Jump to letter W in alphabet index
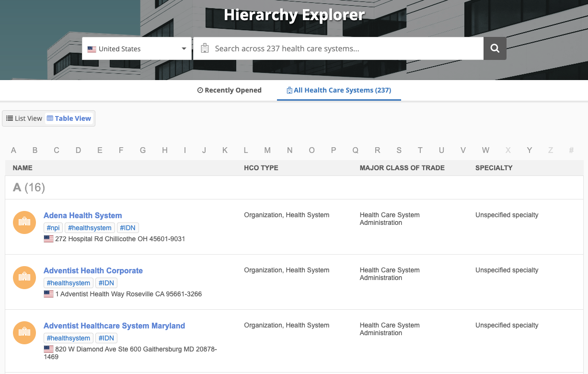The width and height of the screenshot is (588, 374). [486, 150]
